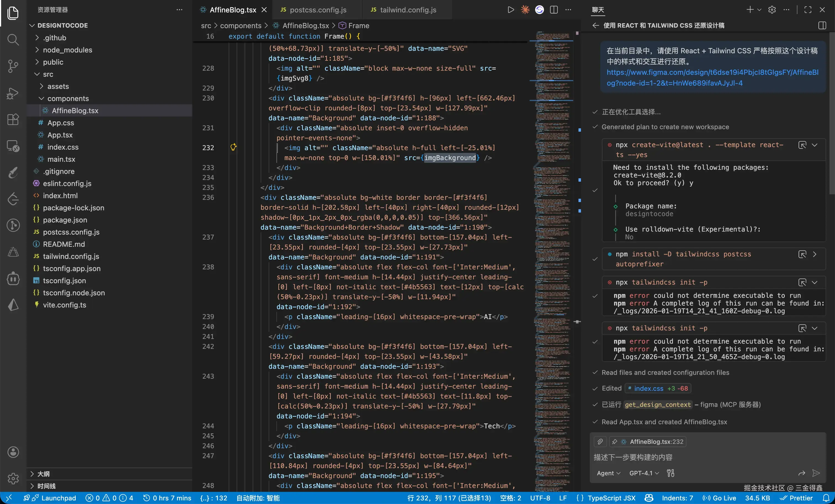The height and width of the screenshot is (504, 835).
Task: Click the lightbulb code action icon
Action: pyautogui.click(x=233, y=147)
